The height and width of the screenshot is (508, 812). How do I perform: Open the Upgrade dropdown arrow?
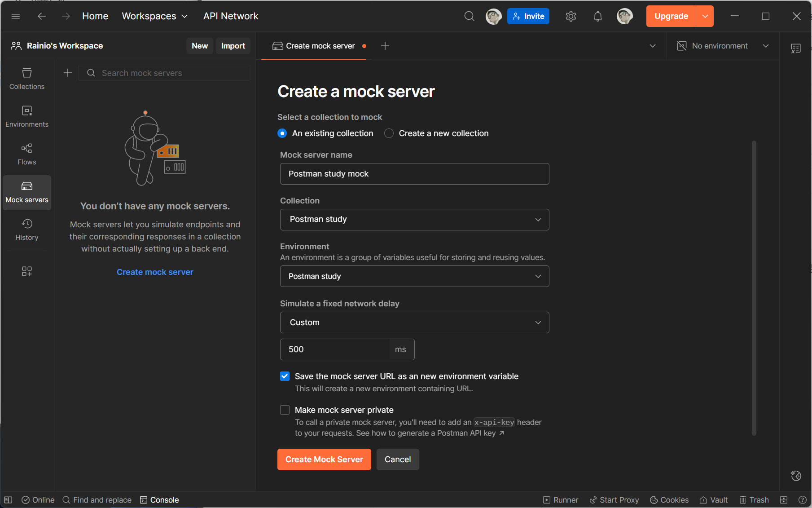click(705, 16)
